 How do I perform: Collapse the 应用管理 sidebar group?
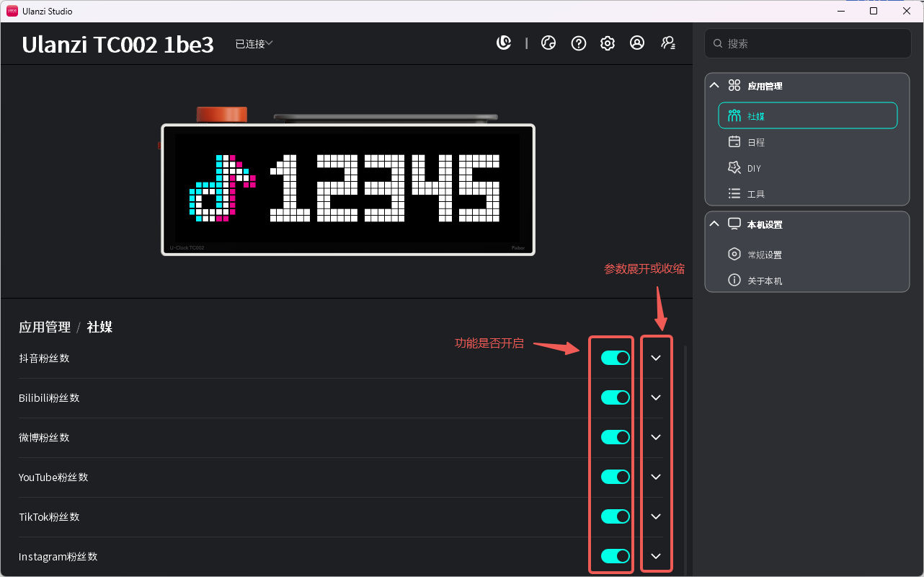[714, 85]
